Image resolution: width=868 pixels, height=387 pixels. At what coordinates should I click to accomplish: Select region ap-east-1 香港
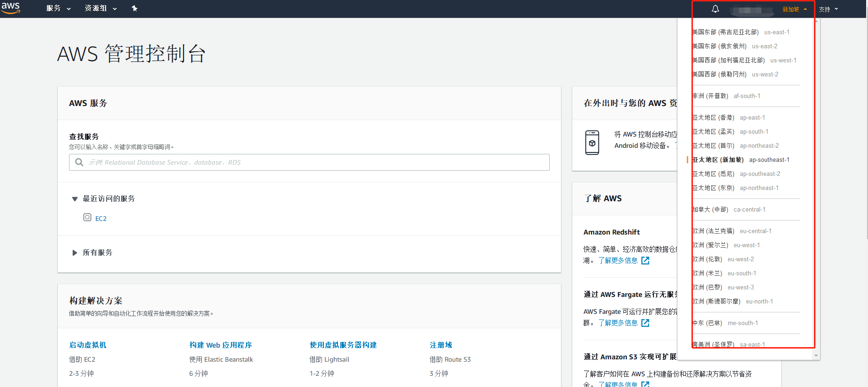click(x=729, y=118)
